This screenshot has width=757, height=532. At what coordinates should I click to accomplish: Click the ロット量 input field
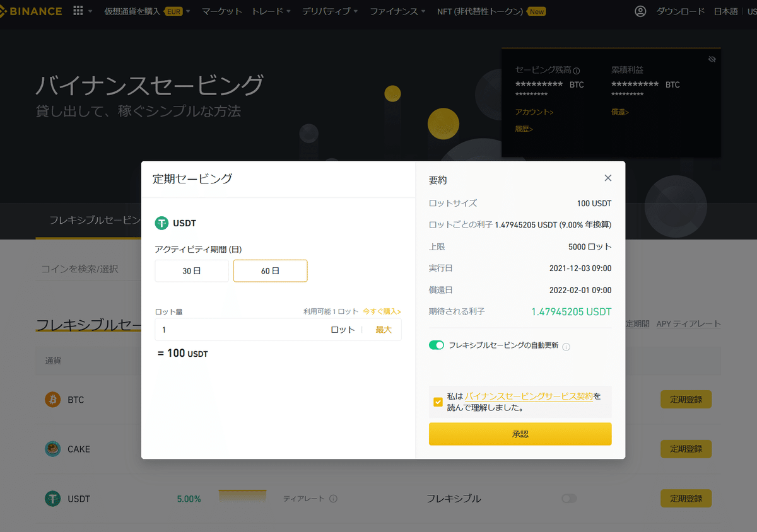[x=221, y=329]
